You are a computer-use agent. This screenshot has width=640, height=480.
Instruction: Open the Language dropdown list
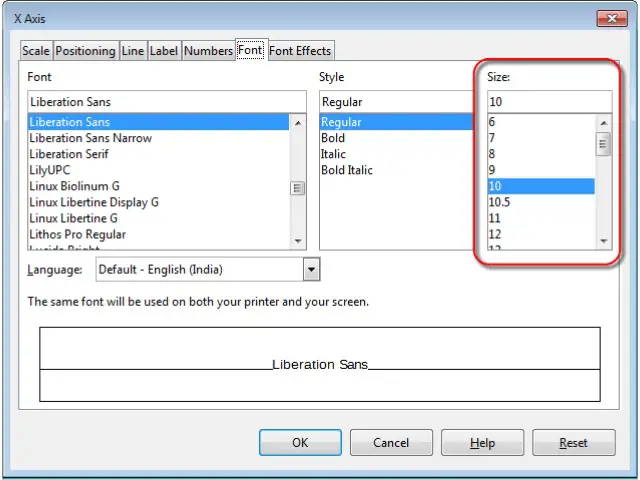(x=311, y=269)
